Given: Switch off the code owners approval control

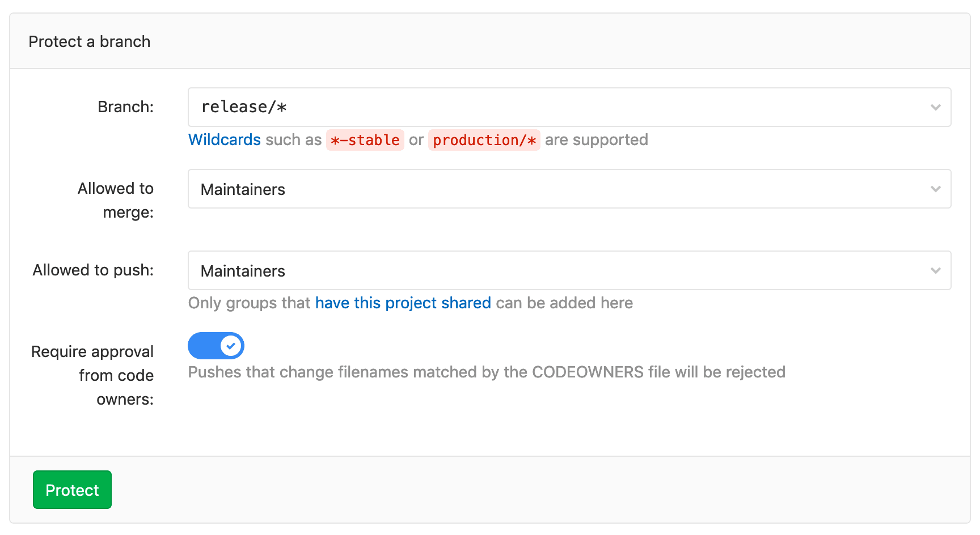Looking at the screenshot, I should (x=216, y=345).
